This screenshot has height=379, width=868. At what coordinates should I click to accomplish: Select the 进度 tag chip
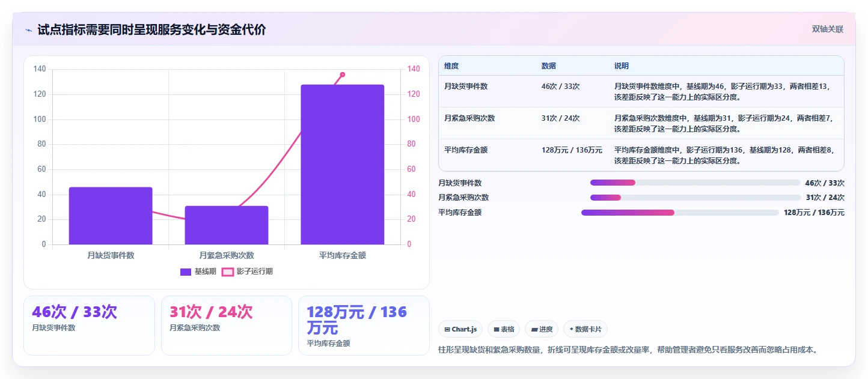542,329
